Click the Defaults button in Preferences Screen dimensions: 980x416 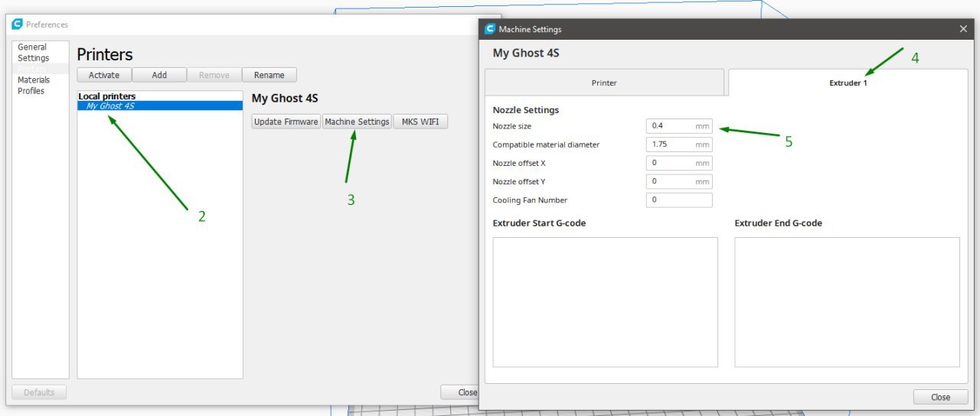coord(39,392)
